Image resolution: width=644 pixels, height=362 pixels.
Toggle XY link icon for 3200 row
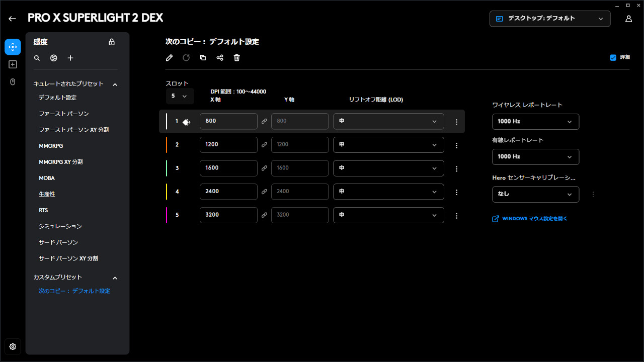[x=264, y=215]
